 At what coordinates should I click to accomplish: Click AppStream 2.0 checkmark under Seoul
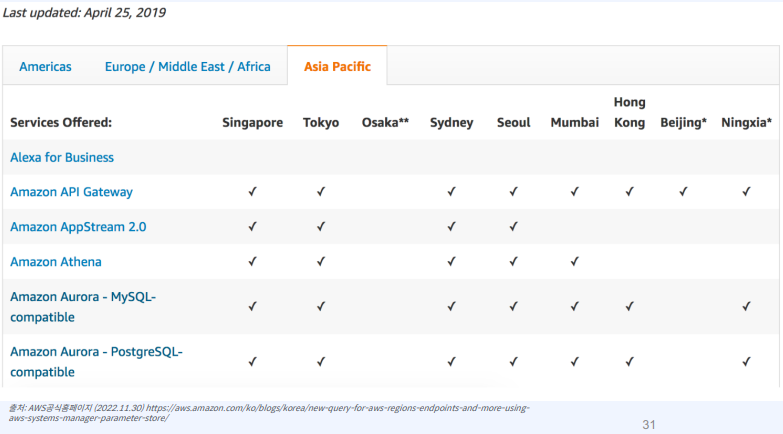(513, 226)
